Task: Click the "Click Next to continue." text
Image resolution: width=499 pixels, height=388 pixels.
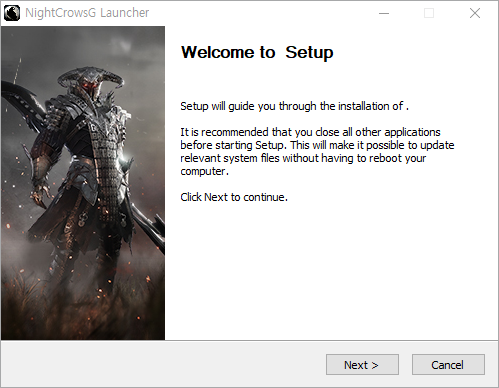Action: (x=234, y=197)
